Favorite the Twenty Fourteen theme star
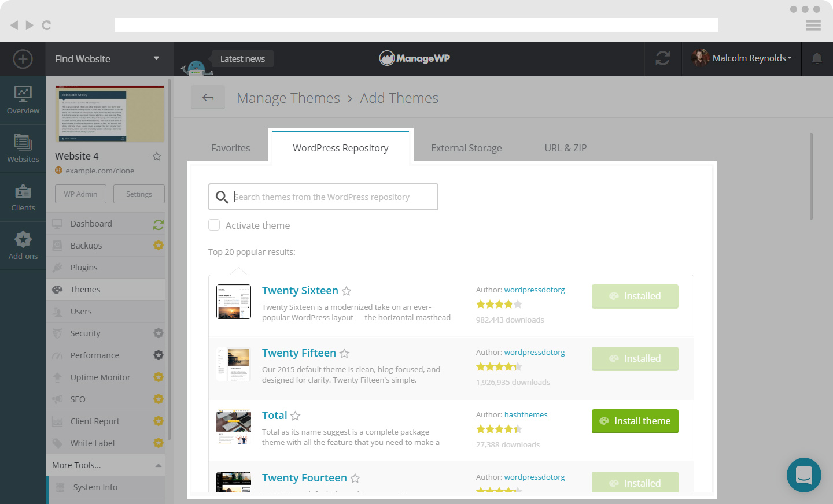 [355, 478]
